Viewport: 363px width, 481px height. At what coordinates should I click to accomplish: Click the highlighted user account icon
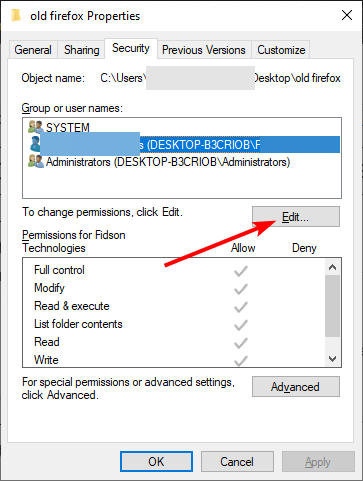coord(35,144)
